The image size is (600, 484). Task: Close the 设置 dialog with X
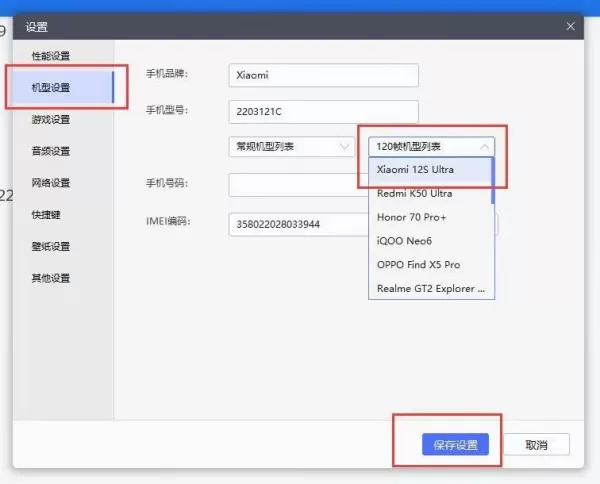570,26
